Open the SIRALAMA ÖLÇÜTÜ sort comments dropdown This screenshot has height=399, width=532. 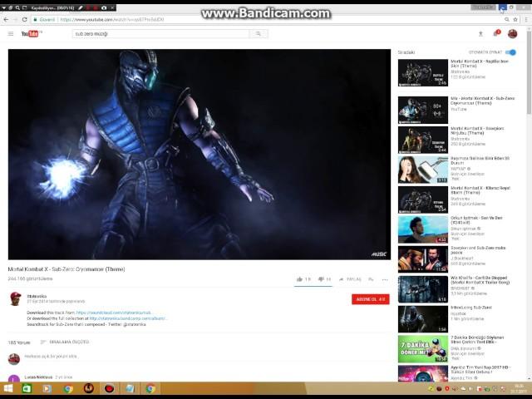(65, 342)
